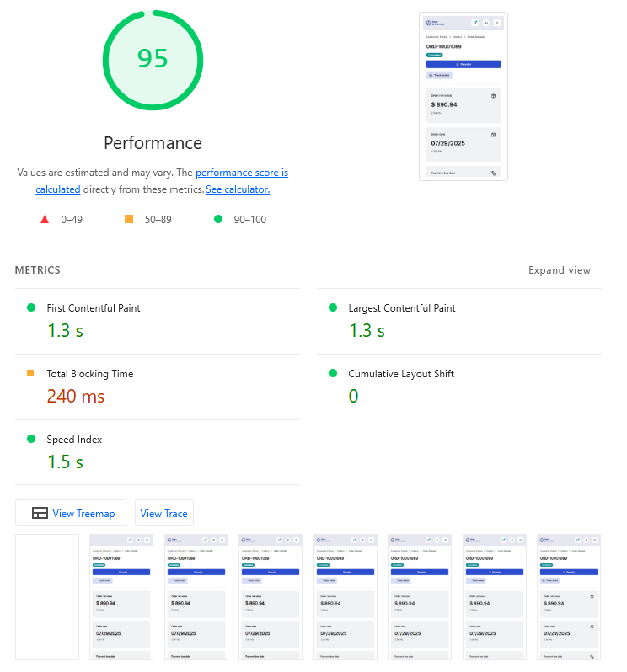The height and width of the screenshot is (672, 627).
Task: Click the red triangle 0–49 legend icon
Action: tap(44, 220)
